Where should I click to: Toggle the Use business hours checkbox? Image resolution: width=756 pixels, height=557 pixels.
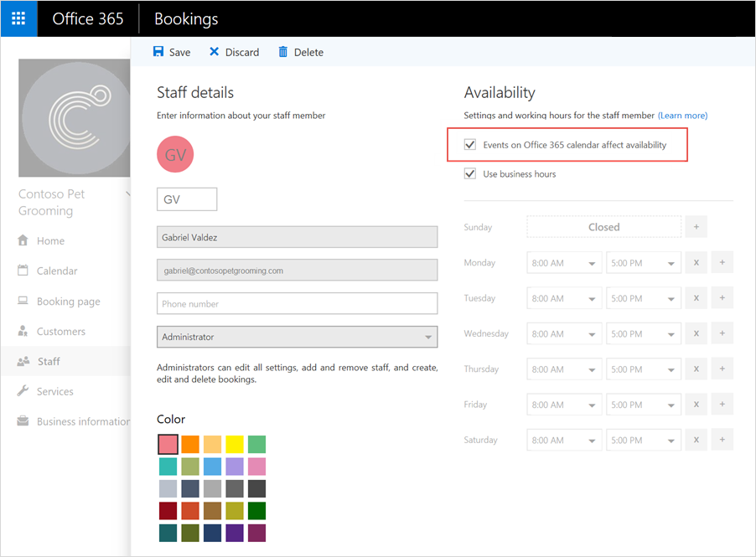(x=470, y=174)
